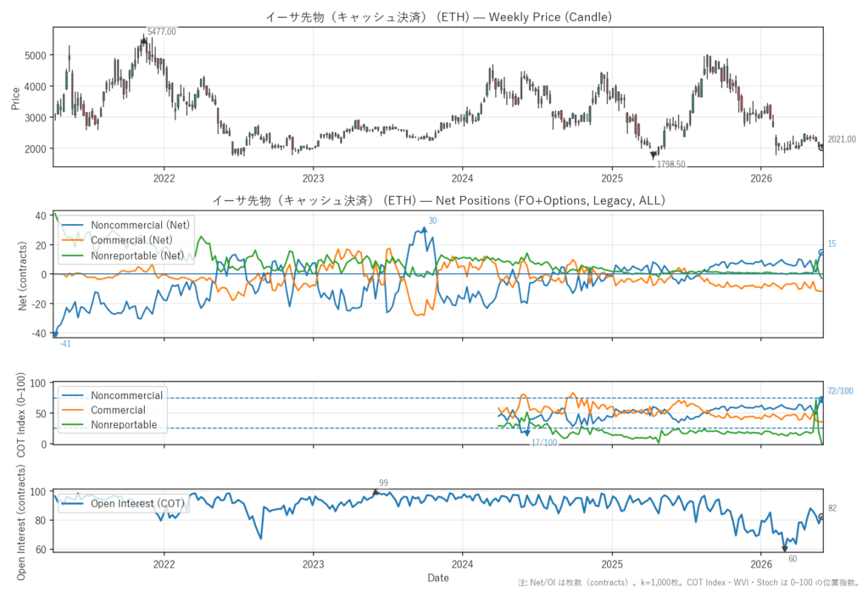
Task: Click the 2021.00 latest price marker
Action: tap(842, 139)
